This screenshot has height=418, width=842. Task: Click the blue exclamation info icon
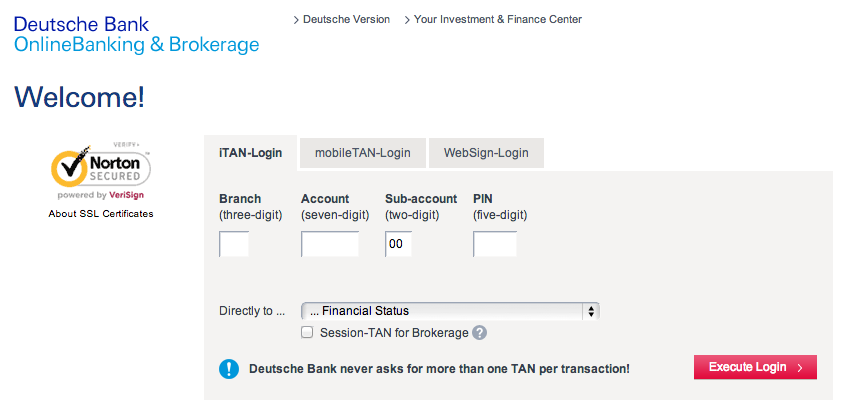click(x=230, y=369)
